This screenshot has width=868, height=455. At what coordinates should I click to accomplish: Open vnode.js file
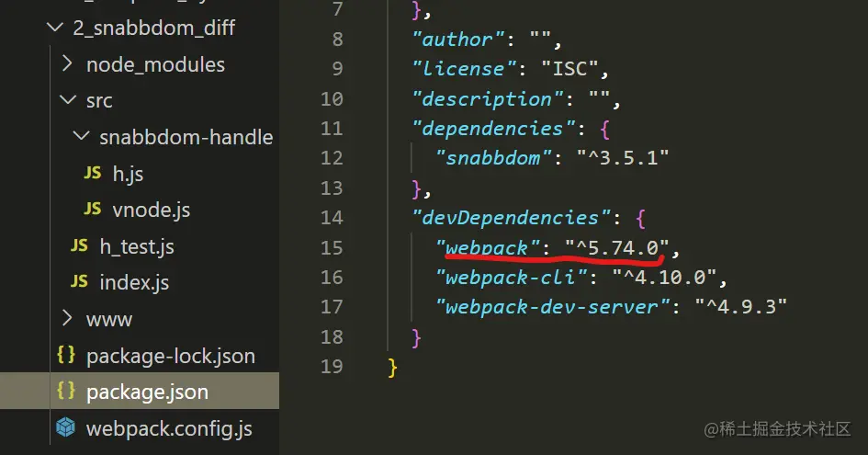point(152,210)
